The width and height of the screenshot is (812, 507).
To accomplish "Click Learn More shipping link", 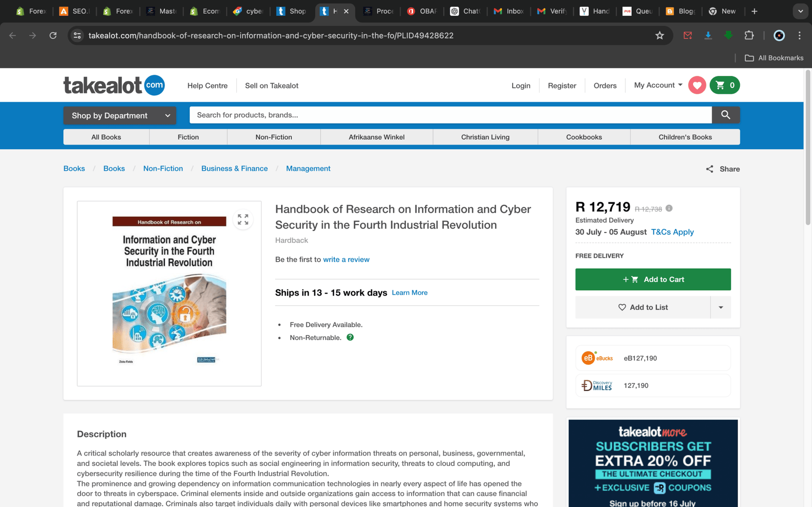I will tap(409, 293).
